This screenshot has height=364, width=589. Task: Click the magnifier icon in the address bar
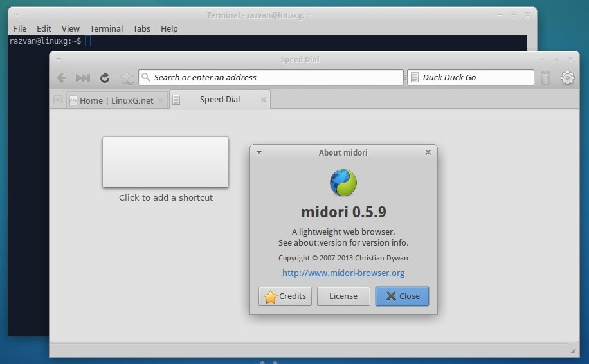[146, 77]
